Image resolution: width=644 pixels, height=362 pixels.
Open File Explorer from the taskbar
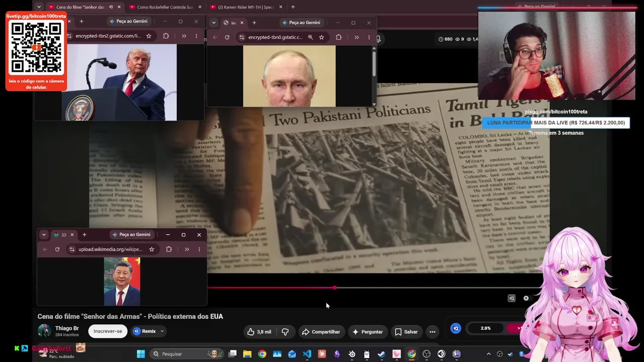pos(247,354)
